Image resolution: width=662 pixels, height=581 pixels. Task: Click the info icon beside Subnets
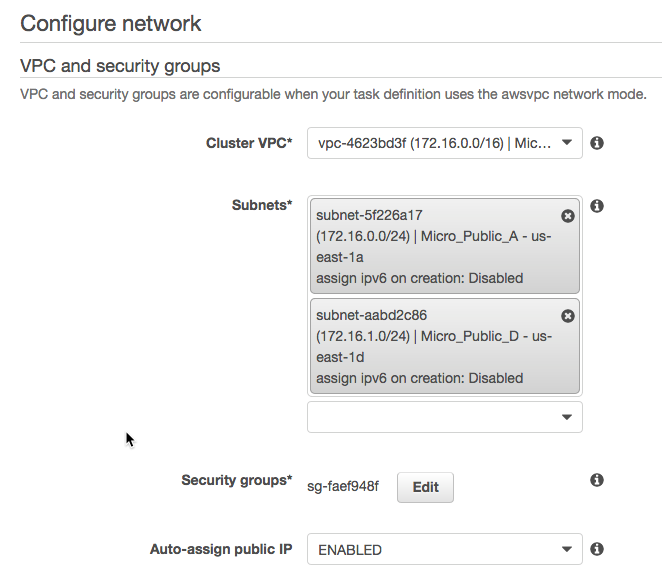tap(597, 206)
